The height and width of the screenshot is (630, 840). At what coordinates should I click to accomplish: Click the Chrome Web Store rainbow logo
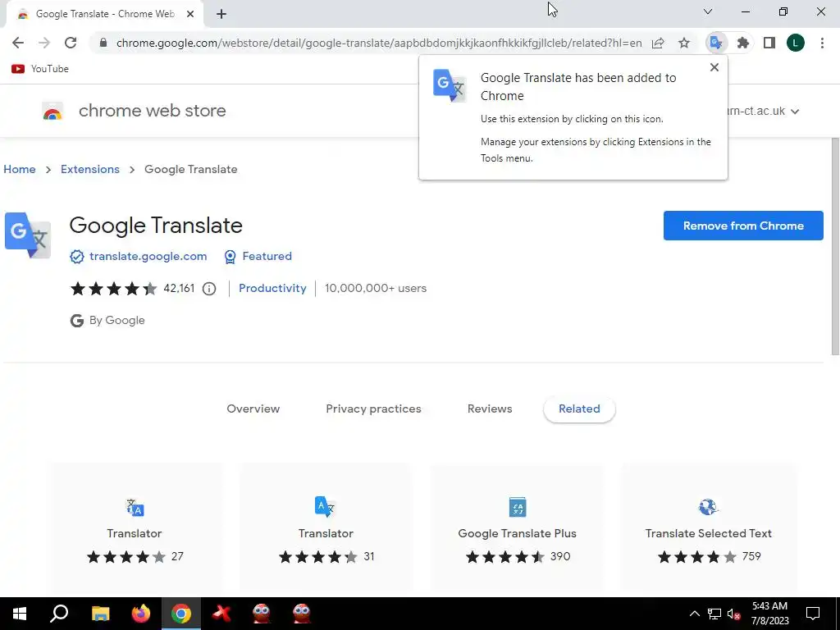(x=52, y=111)
